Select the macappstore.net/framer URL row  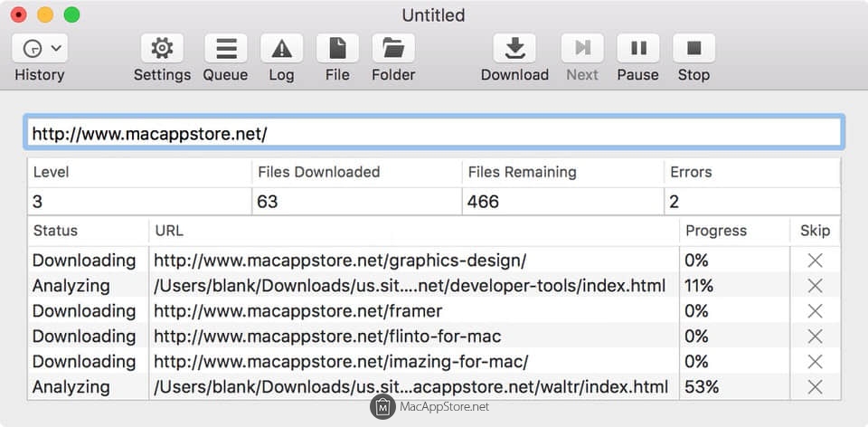pyautogui.click(x=298, y=311)
